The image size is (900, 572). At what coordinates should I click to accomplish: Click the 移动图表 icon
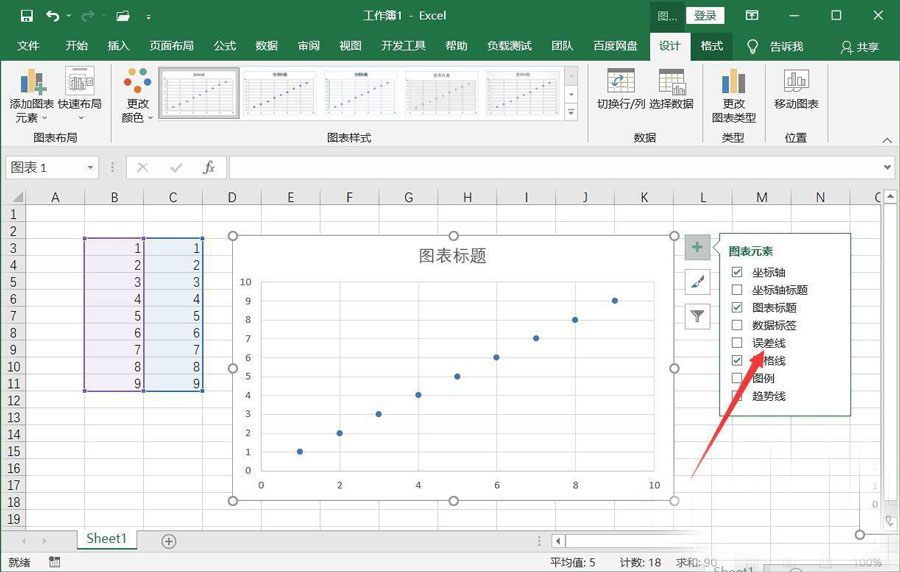click(x=796, y=83)
